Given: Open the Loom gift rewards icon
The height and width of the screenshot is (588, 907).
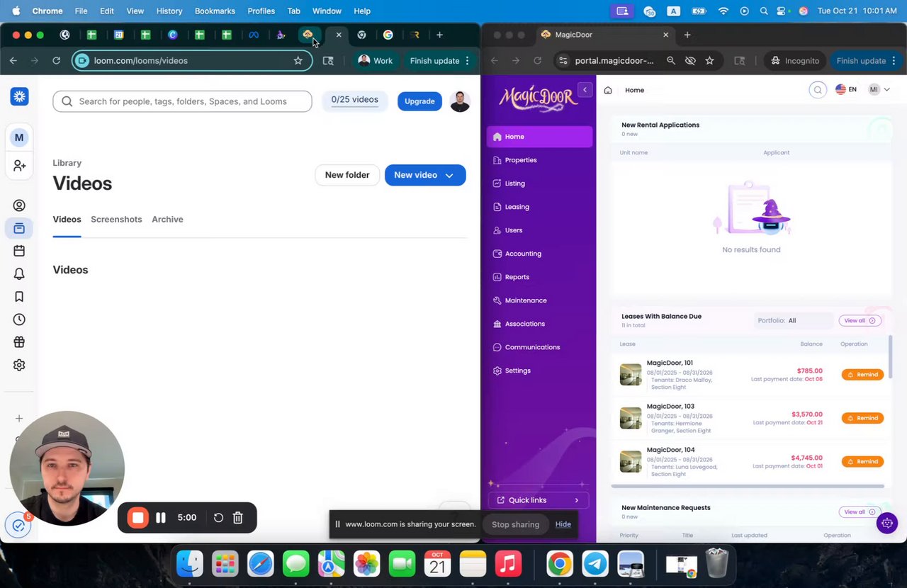Looking at the screenshot, I should pos(19,342).
